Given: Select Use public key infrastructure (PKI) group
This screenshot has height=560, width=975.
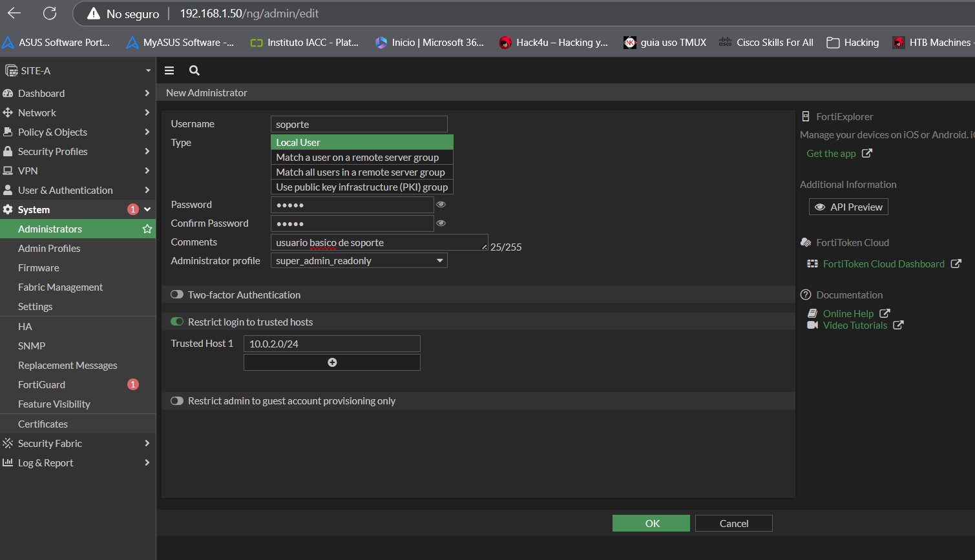Looking at the screenshot, I should pos(362,187).
